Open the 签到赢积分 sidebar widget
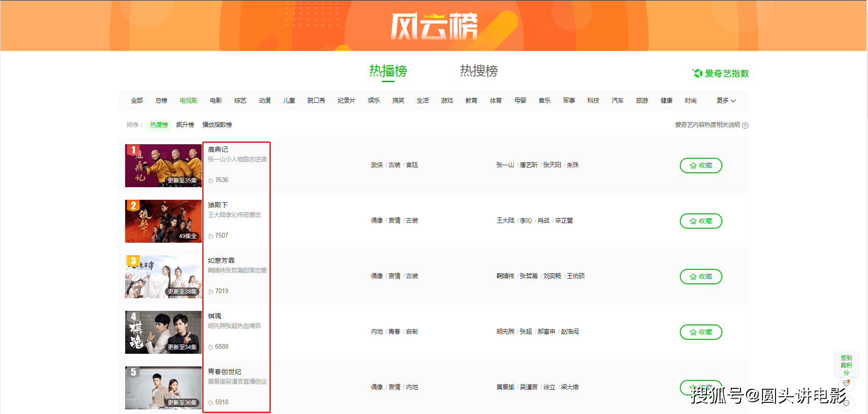Screen dimensions: 868x414 [x=846, y=365]
